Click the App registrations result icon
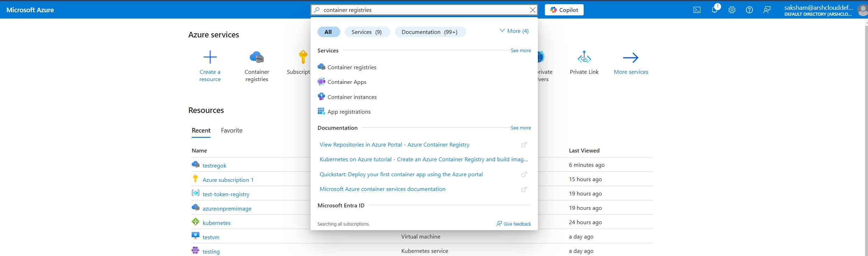Screen dimensions: 868x256 click(x=321, y=111)
